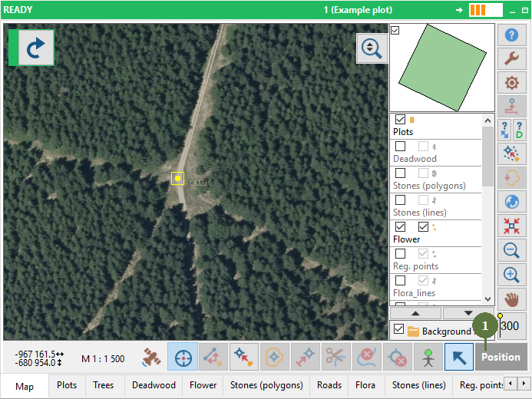The height and width of the screenshot is (399, 532).
Task: Enable the Flora_lines layer checkbox
Action: 401,280
